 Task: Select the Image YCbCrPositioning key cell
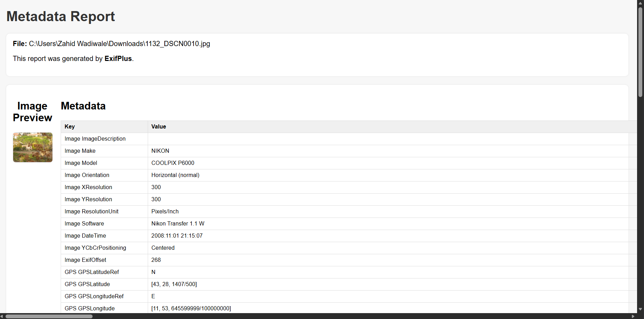[x=104, y=248]
